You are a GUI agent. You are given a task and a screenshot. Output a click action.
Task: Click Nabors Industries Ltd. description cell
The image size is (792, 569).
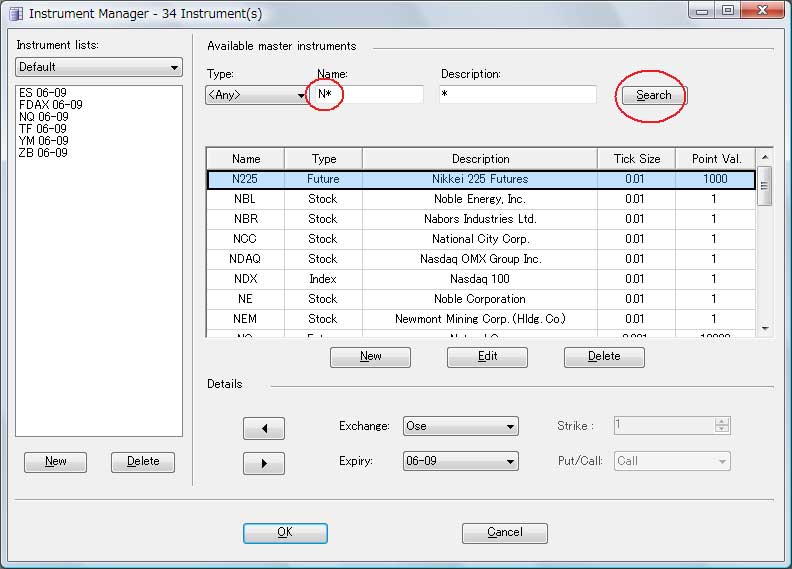pyautogui.click(x=480, y=219)
